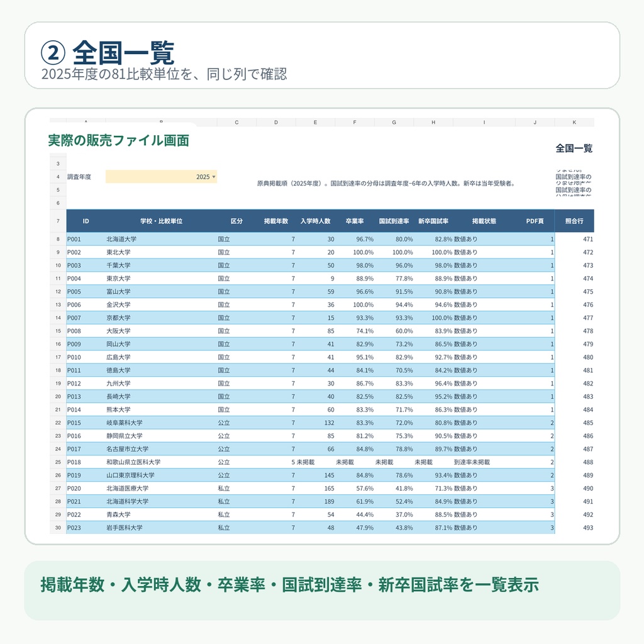
Task: Click cell 北海道医療大学
Action: coord(162,488)
